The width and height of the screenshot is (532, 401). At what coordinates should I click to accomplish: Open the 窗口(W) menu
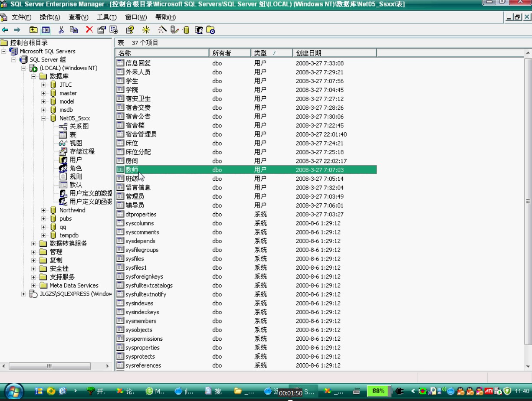tap(136, 17)
